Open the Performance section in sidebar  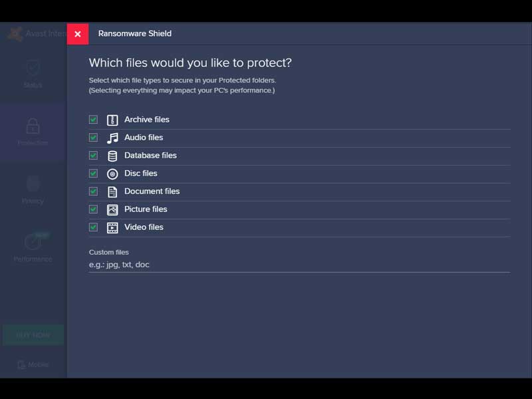(x=33, y=247)
